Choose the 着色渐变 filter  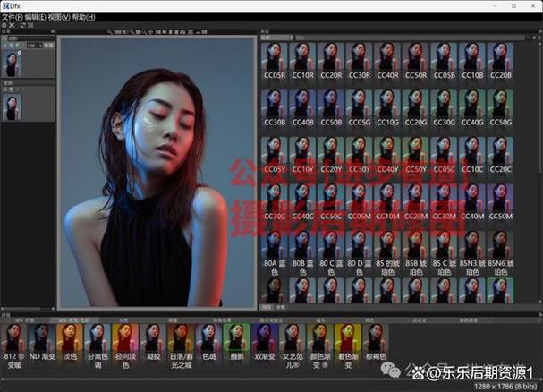(348, 345)
